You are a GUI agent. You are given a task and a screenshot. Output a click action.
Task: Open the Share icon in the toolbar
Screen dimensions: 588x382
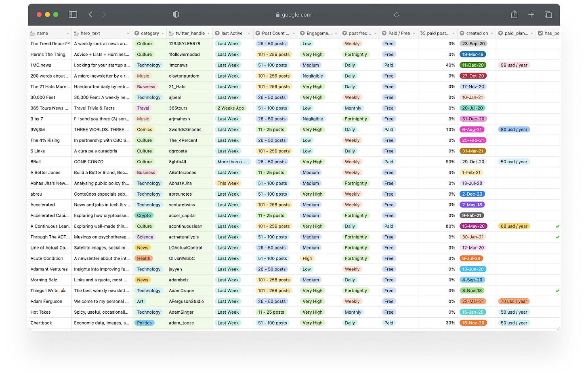coord(514,14)
